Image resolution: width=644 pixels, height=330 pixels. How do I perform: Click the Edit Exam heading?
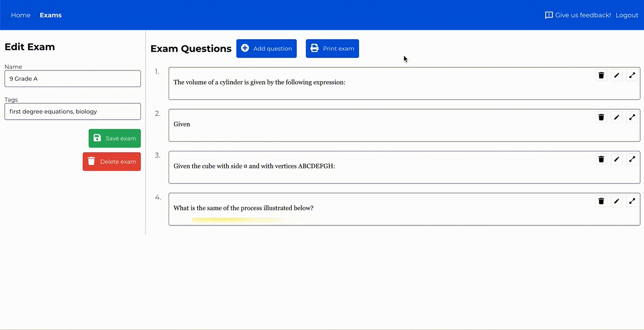pyautogui.click(x=30, y=47)
